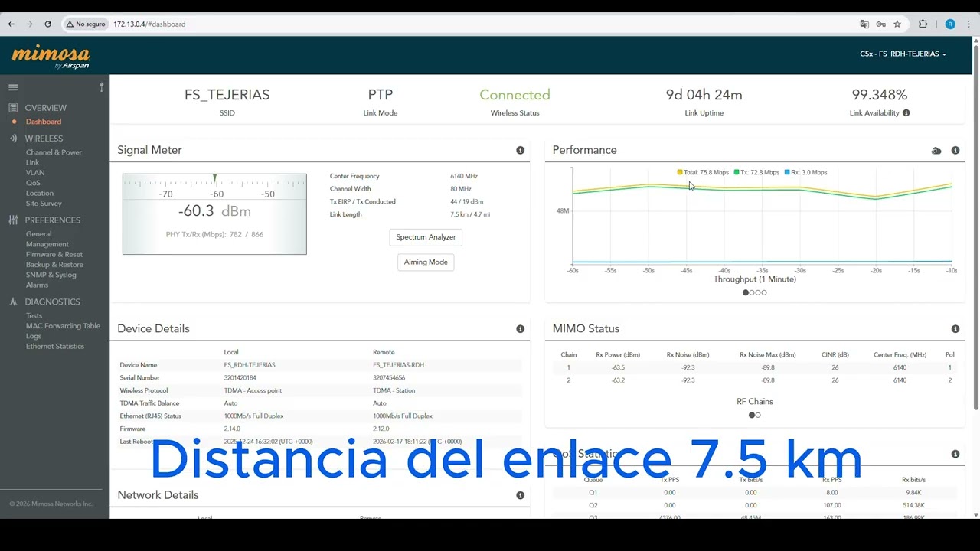Open Alarms in the sidebar
This screenshot has height=551, width=980.
coord(37,285)
